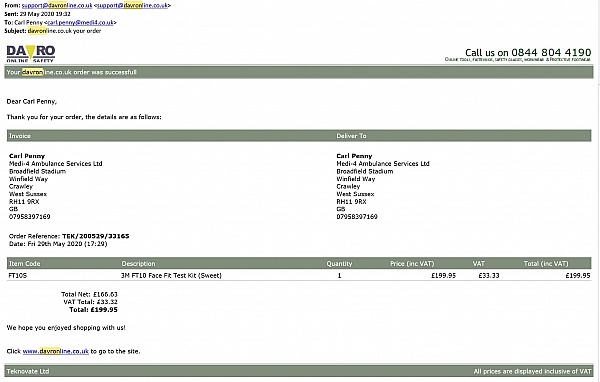This screenshot has height=382, width=600.
Task: Click the Call us on 0844 804 4190 text
Action: [x=528, y=52]
